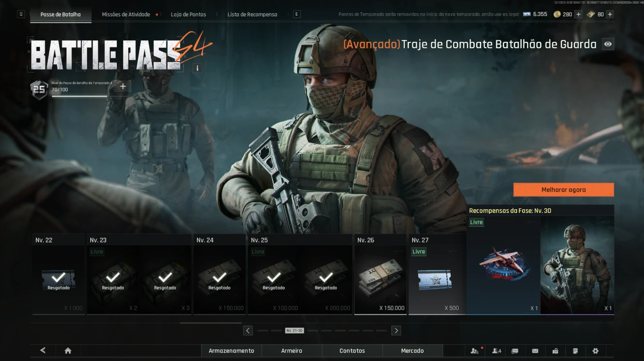Go to next level page arrow
This screenshot has width=644, height=361.
pyautogui.click(x=396, y=331)
